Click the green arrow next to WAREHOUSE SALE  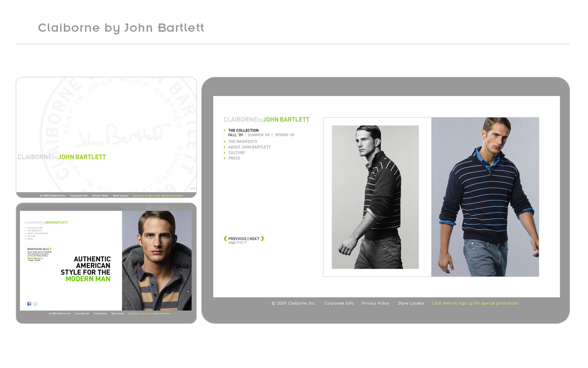(51, 249)
